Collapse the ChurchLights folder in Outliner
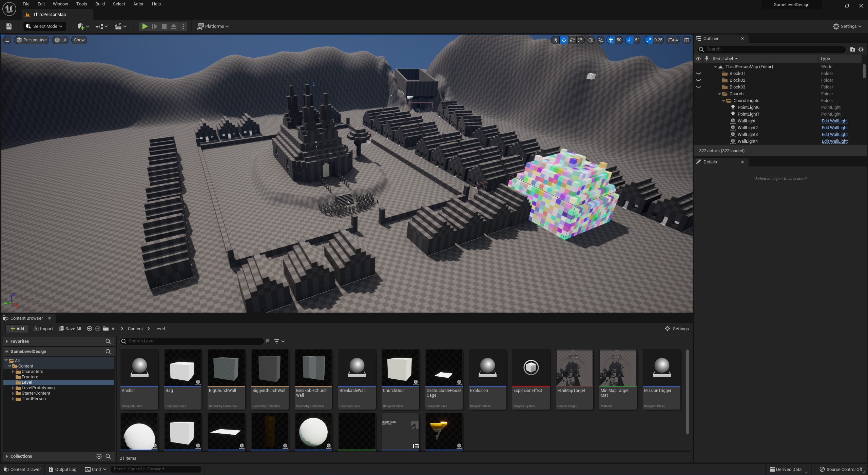Screen dimensions: 868x475 723,101
